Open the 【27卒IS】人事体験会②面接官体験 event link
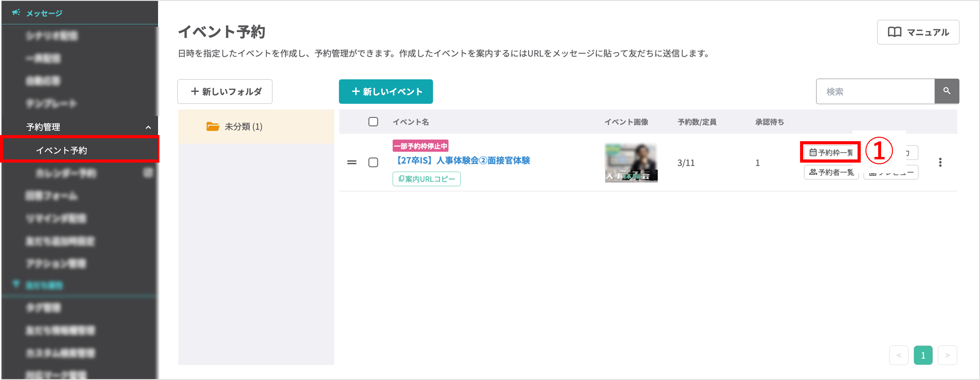980x380 pixels. (461, 161)
